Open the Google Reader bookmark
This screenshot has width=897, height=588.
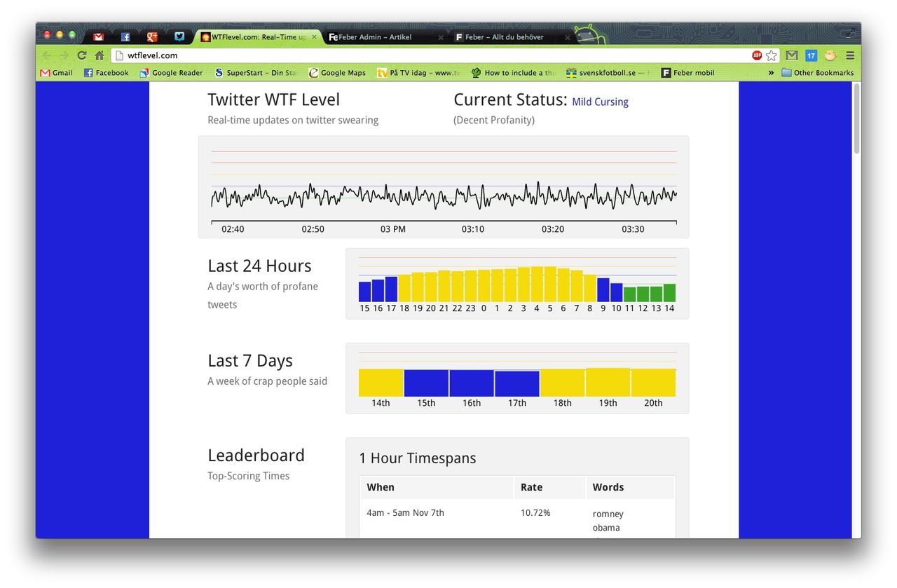(171, 73)
